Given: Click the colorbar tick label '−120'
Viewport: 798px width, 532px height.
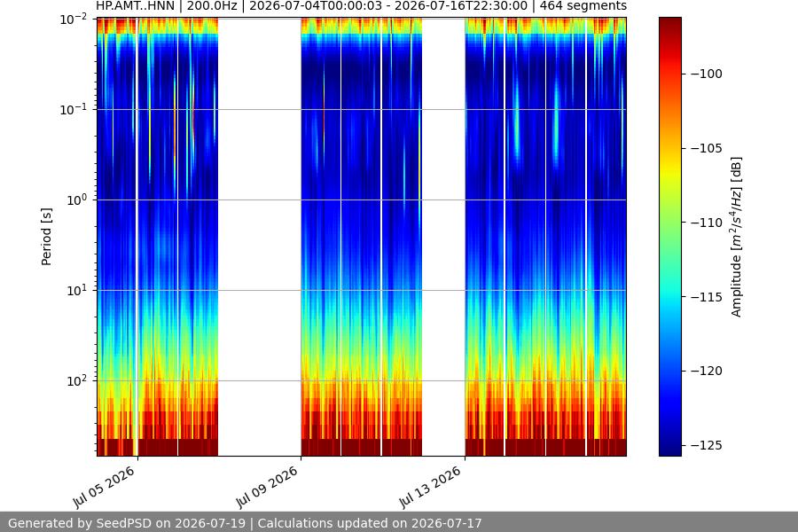Looking at the screenshot, I should pyautogui.click(x=707, y=372).
